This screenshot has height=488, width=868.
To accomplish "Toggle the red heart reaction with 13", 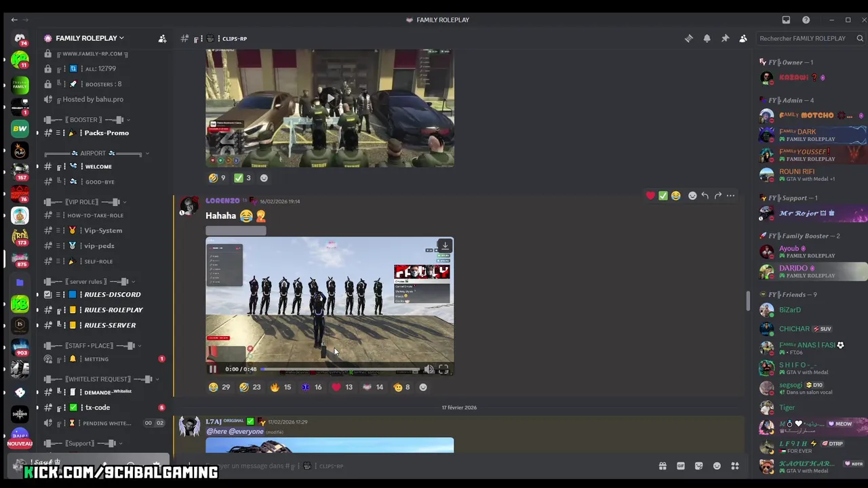I will coord(342,387).
